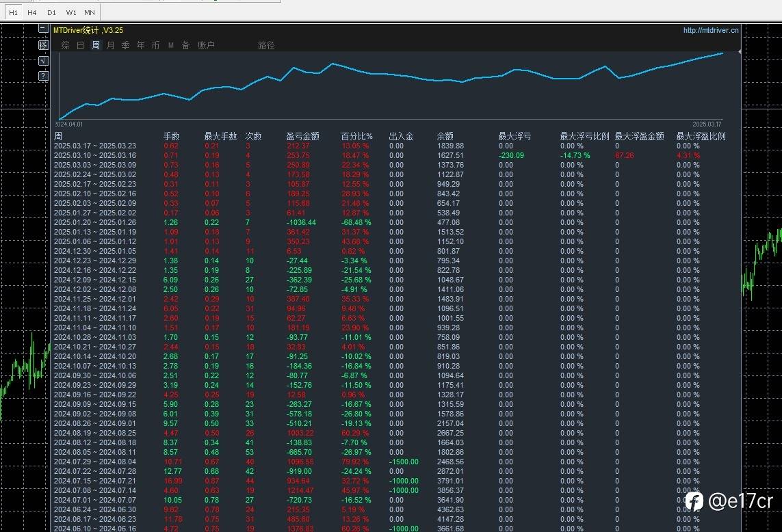Select the D1 timeframe button
782x532 pixels.
[52, 12]
